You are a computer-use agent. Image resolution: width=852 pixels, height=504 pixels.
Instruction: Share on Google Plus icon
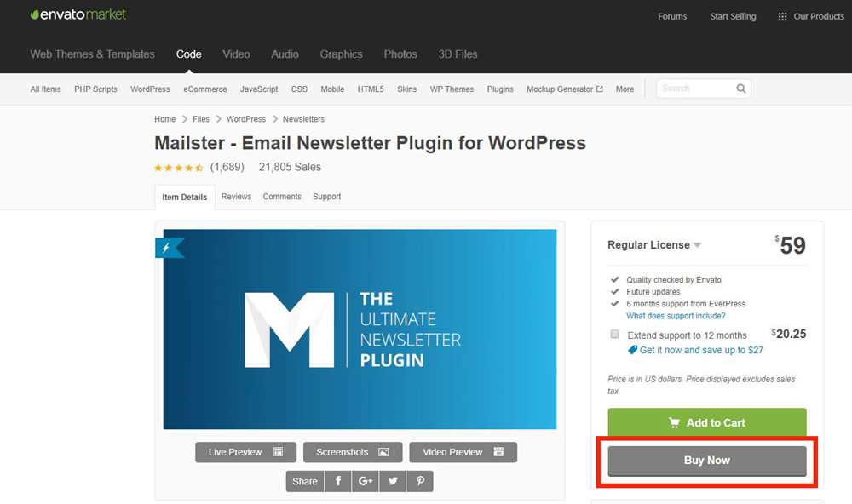pyautogui.click(x=366, y=481)
